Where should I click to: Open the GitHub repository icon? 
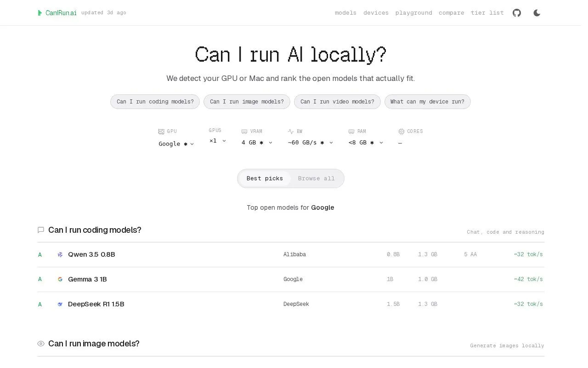click(517, 13)
